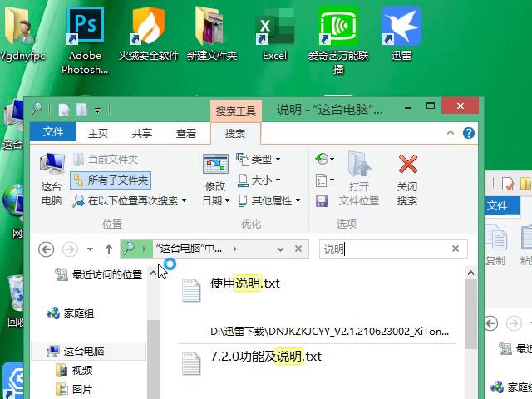
Task: Expand the address bar history dropdown
Action: [x=280, y=249]
